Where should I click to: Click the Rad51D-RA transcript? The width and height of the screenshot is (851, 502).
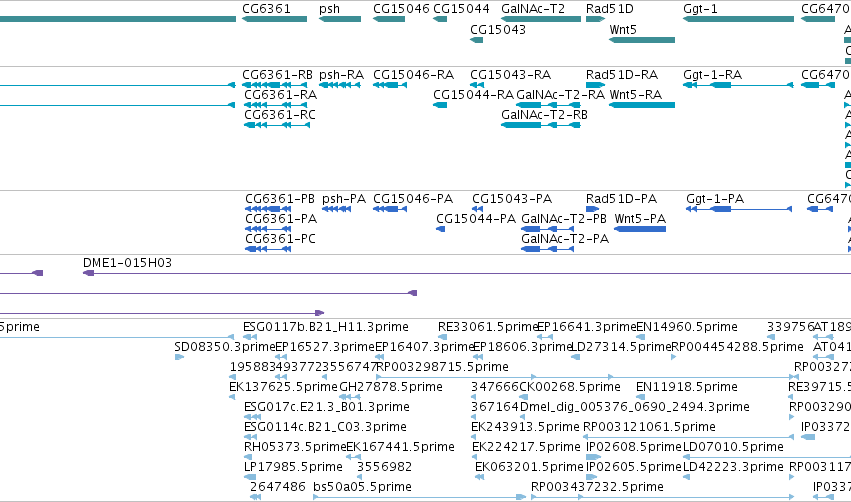click(595, 85)
